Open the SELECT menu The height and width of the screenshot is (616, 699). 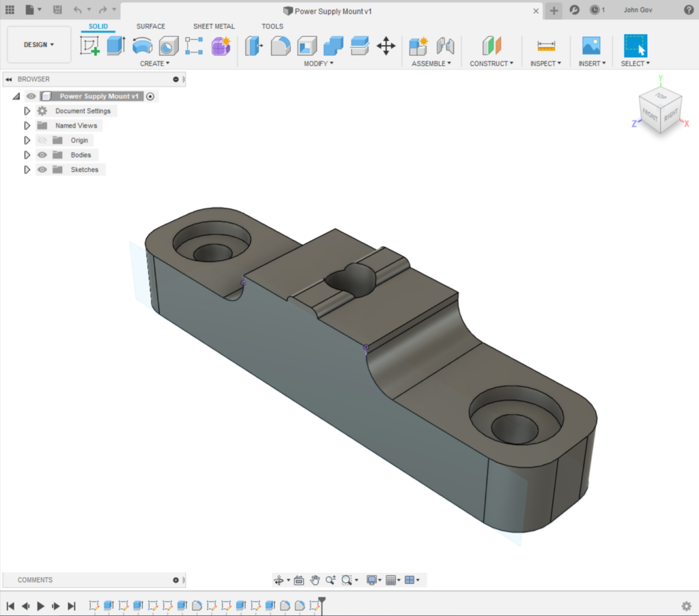coord(636,63)
